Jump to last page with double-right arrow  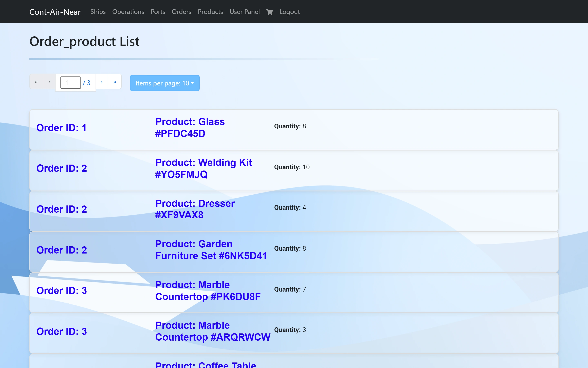(115, 82)
